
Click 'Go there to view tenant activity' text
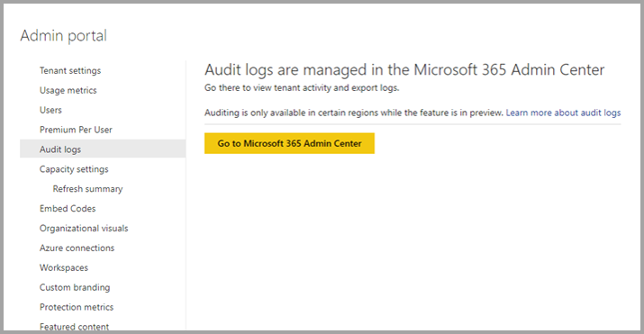pyautogui.click(x=302, y=88)
